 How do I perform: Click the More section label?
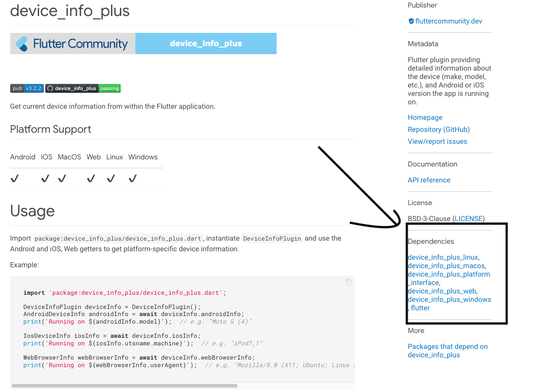(416, 330)
